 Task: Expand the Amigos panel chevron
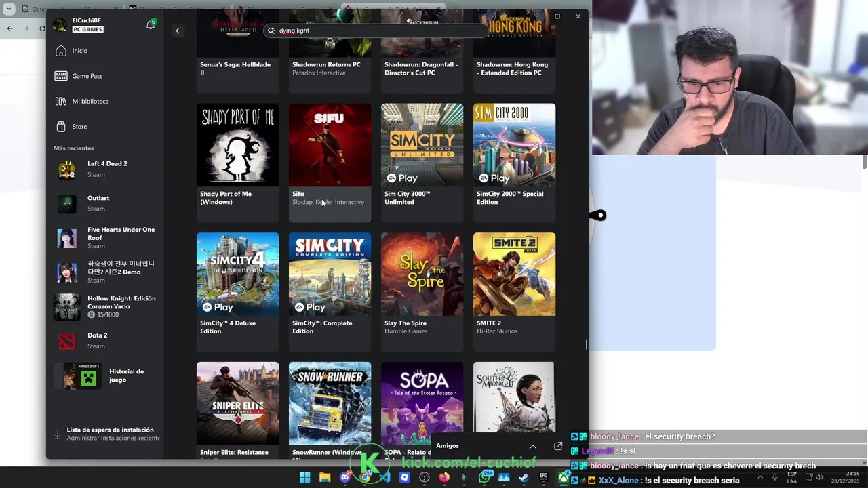pyautogui.click(x=533, y=446)
